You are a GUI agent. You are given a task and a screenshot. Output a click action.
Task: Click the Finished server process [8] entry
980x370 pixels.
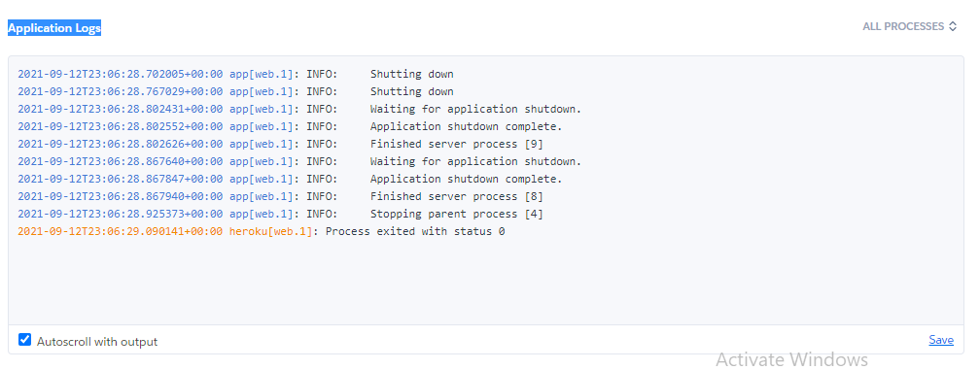click(x=281, y=196)
